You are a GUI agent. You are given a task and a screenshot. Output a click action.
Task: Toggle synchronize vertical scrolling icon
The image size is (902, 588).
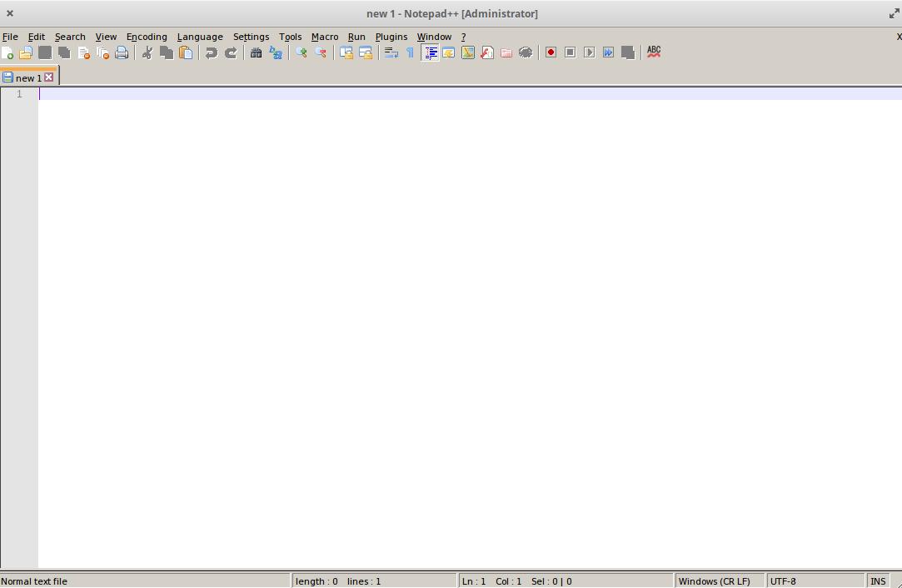(346, 53)
